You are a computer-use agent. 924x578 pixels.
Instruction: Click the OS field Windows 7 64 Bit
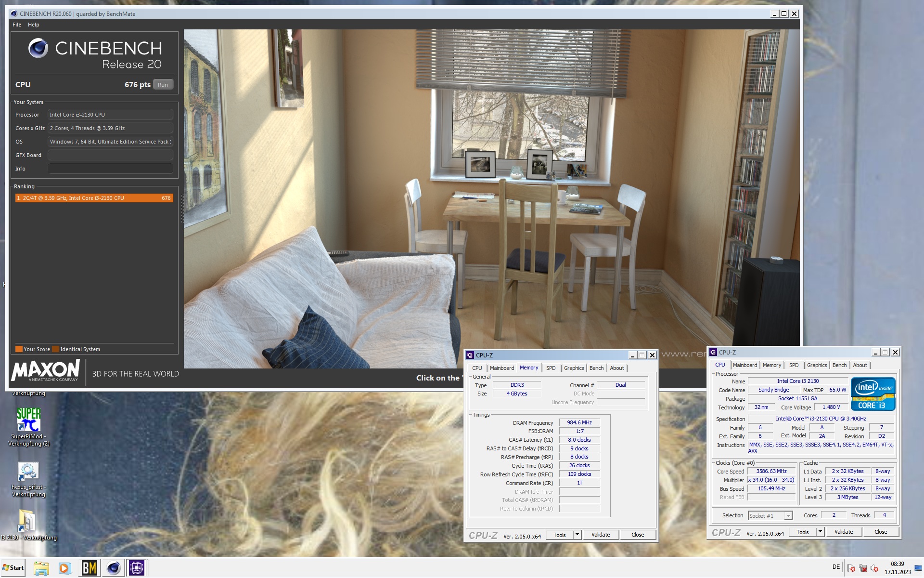coord(110,142)
